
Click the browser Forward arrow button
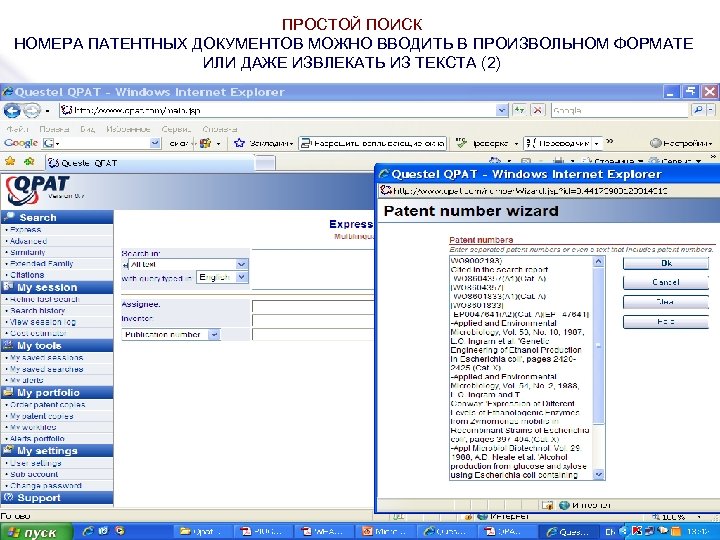click(31, 110)
